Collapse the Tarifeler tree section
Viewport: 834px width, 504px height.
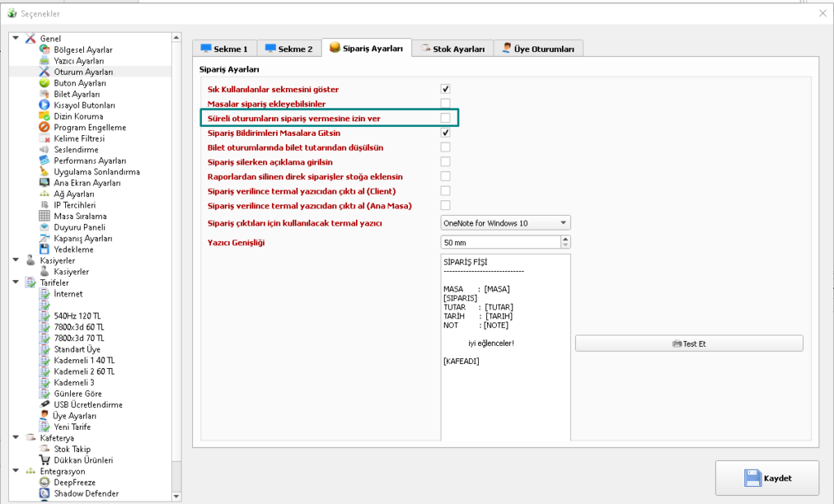tap(16, 283)
